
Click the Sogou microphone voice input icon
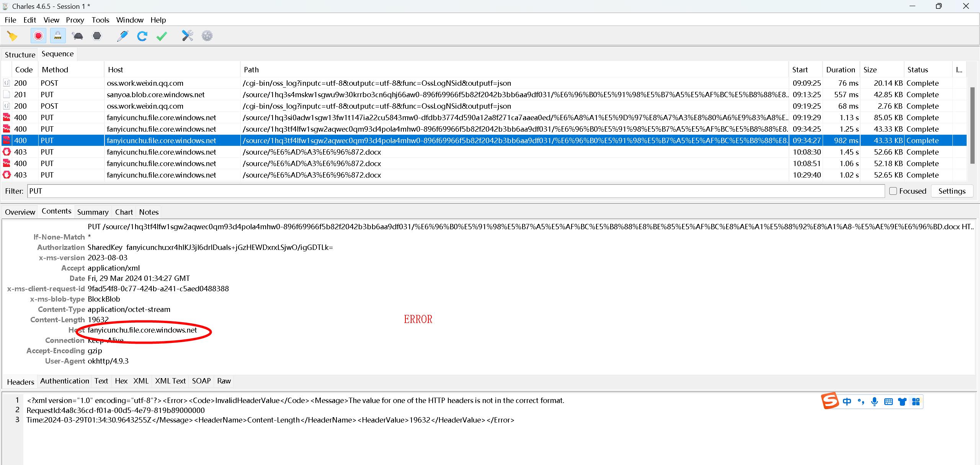point(874,401)
